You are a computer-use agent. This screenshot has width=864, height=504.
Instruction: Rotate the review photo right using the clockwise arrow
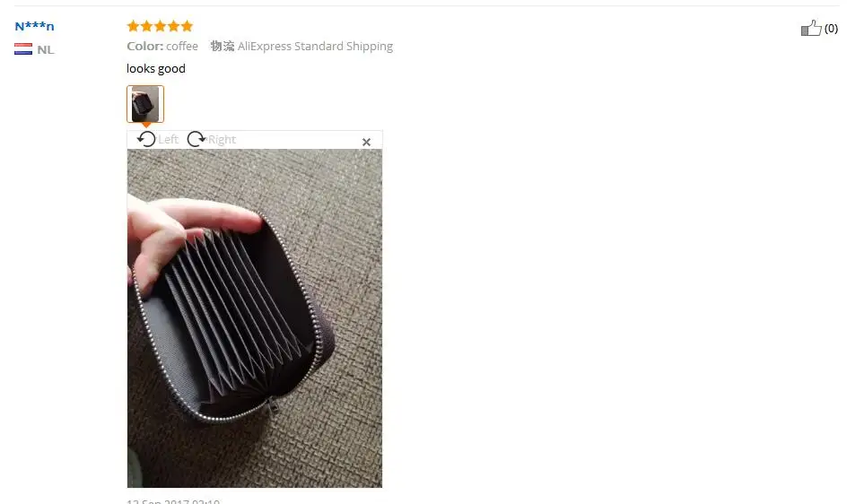tap(196, 139)
